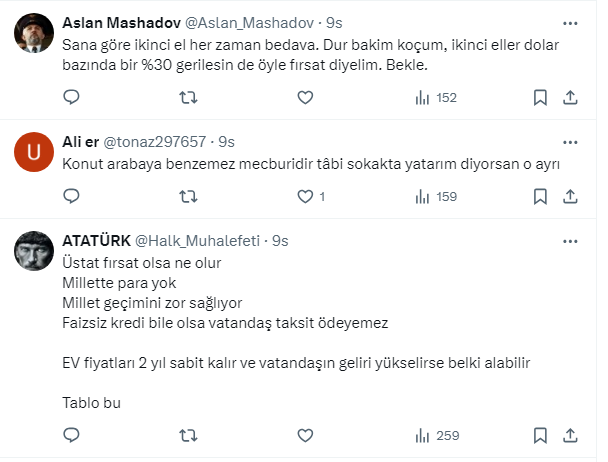Retweet Ali er's post

click(x=187, y=197)
